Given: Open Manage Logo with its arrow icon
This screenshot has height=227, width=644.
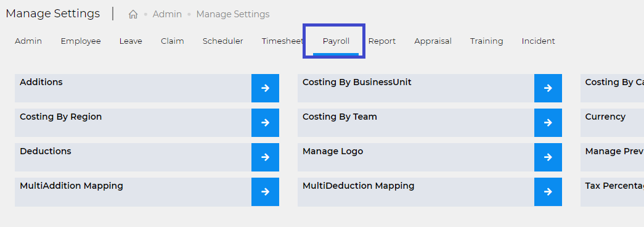Looking at the screenshot, I should 548,157.
